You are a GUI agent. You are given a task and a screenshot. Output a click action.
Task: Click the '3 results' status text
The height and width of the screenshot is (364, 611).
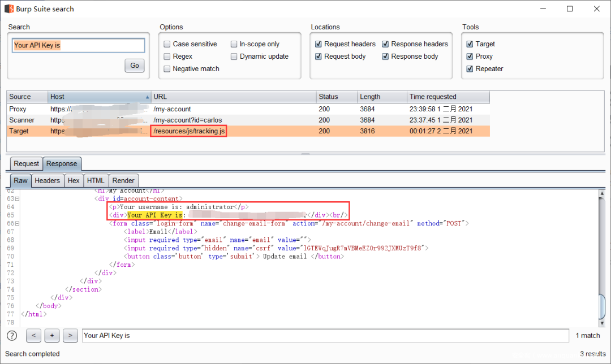point(593,354)
